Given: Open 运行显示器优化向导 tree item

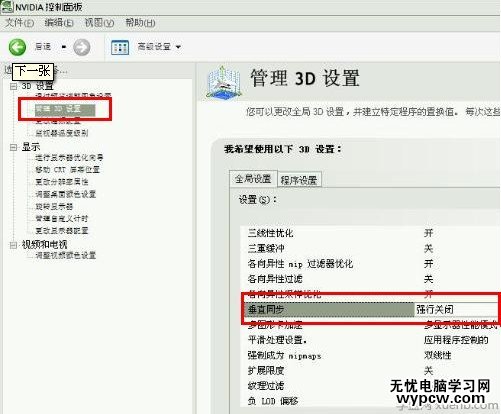Looking at the screenshot, I should click(69, 157).
